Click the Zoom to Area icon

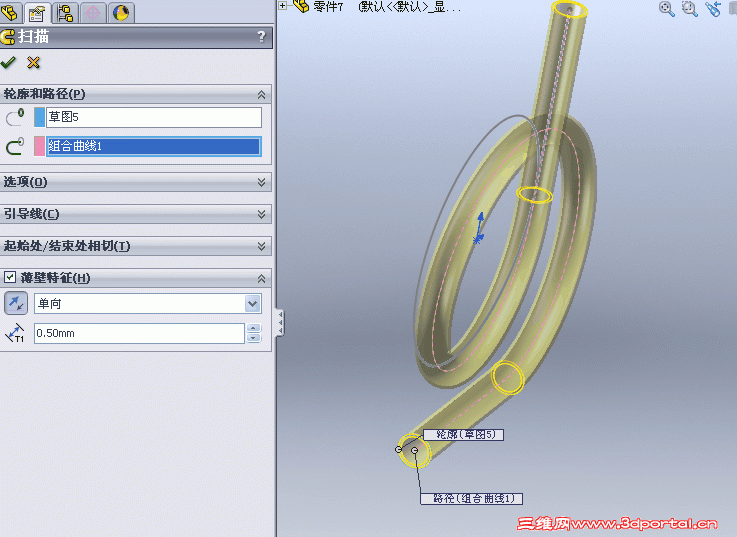click(x=690, y=8)
